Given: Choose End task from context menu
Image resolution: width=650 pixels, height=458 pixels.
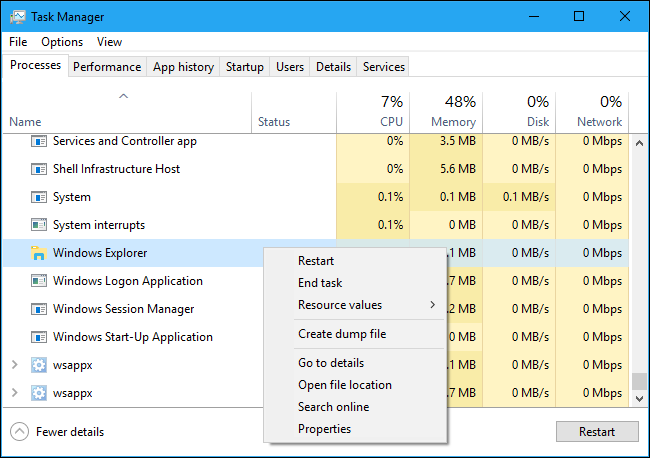Looking at the screenshot, I should click(x=320, y=283).
